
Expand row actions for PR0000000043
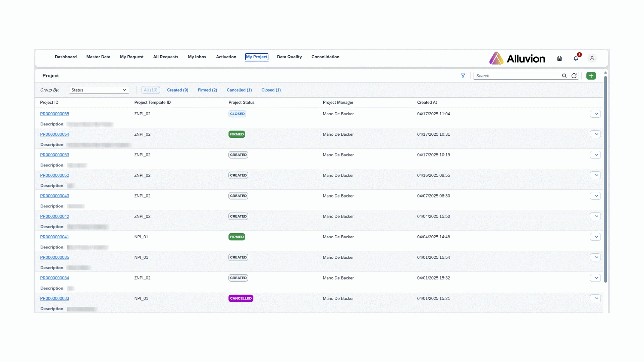[x=595, y=196]
